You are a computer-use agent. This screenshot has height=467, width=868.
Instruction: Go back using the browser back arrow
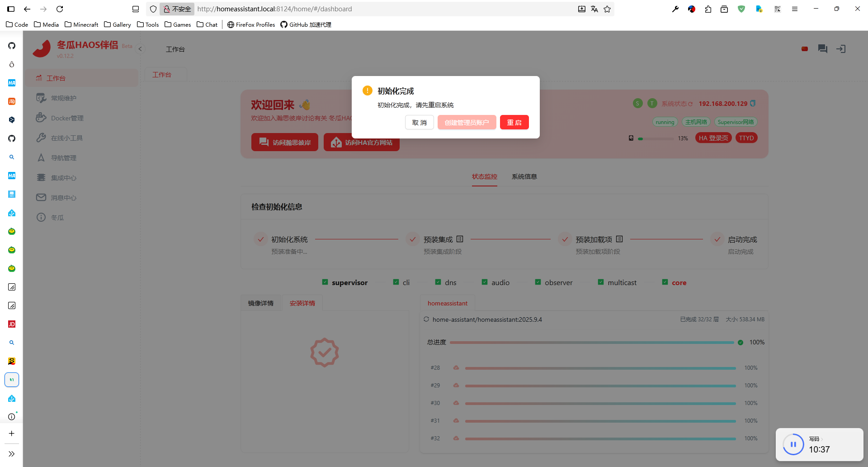pos(27,9)
